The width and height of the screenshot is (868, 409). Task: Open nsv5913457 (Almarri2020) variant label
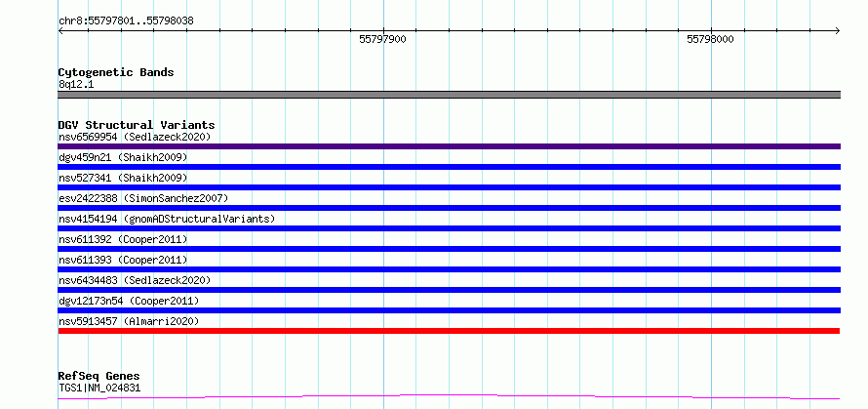coord(129,321)
